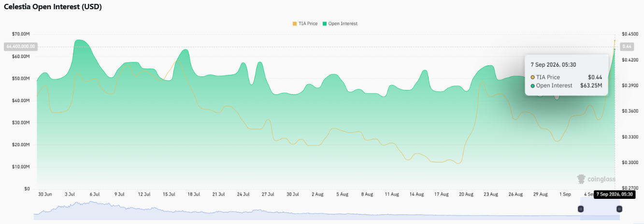The width and height of the screenshot is (644, 224).
Task: Click the $20.00M y-axis label
Action: pyautogui.click(x=21, y=145)
